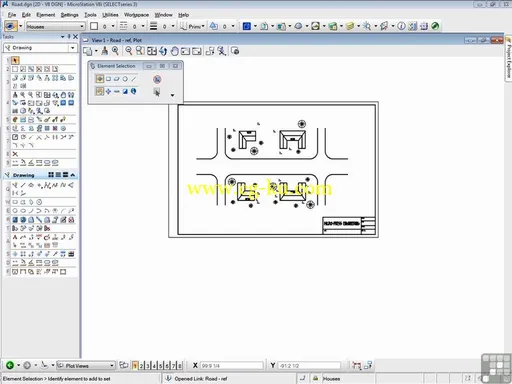Click the Rotate View icon

click(x=163, y=51)
